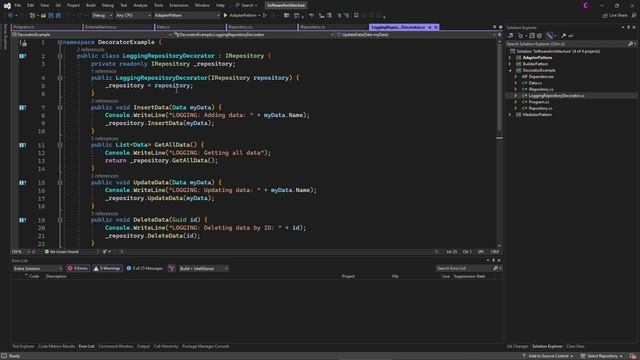640x360 pixels.
Task: Click Collapse All icon in Solution Explorer
Action: point(532,36)
